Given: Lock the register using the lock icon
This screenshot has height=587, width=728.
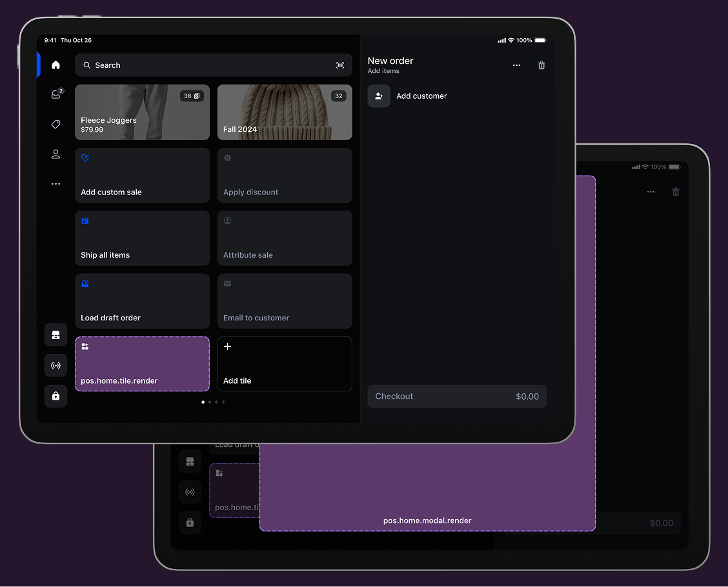Looking at the screenshot, I should point(56,396).
